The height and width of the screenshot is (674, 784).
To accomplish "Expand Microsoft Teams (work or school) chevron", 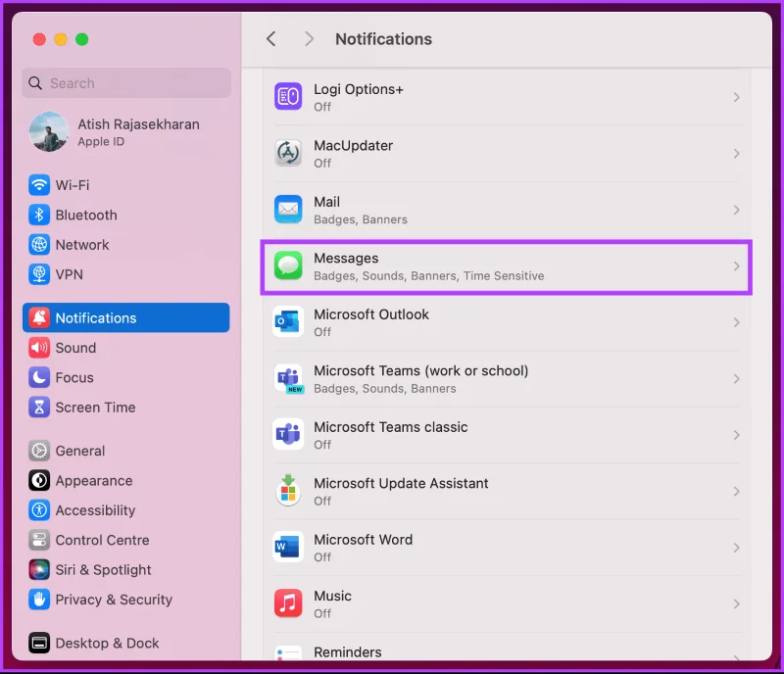I will [737, 378].
